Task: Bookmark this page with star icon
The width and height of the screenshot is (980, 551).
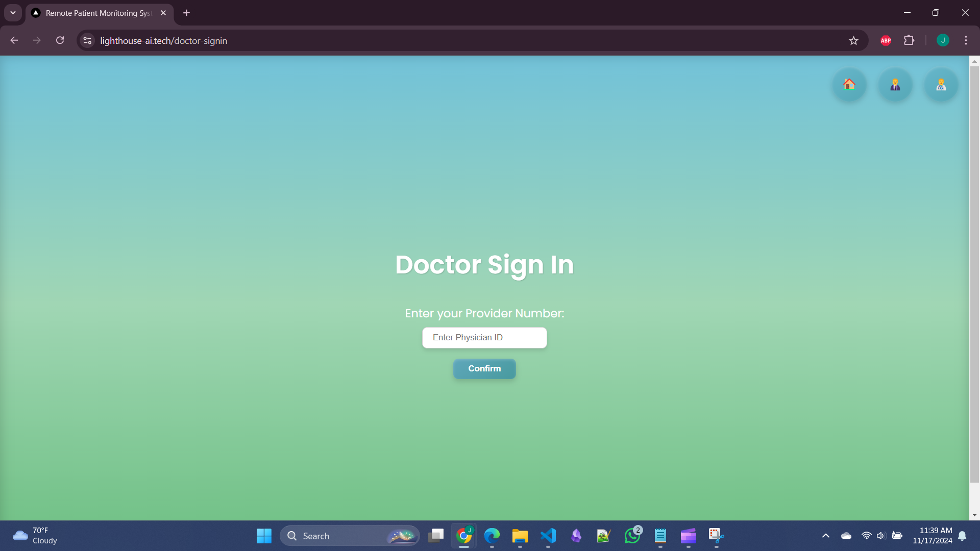Action: [853, 40]
